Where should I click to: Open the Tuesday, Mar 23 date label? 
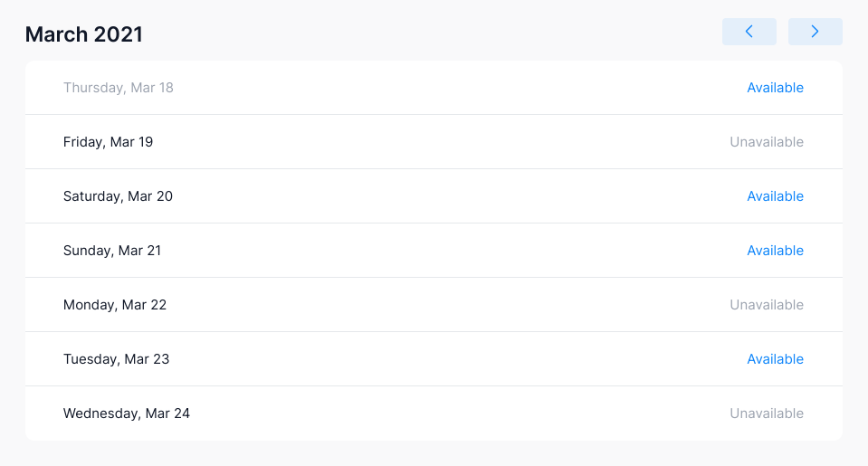point(116,359)
